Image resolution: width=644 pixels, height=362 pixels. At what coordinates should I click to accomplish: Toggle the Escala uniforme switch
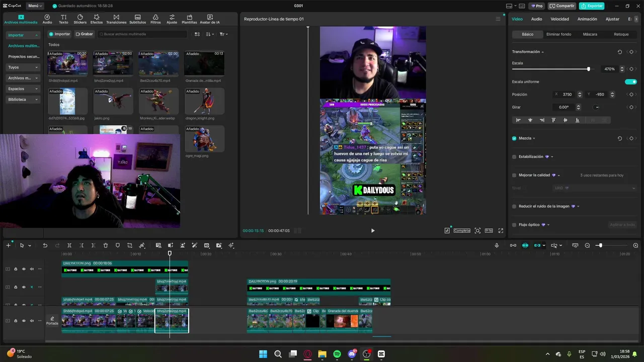(x=631, y=81)
